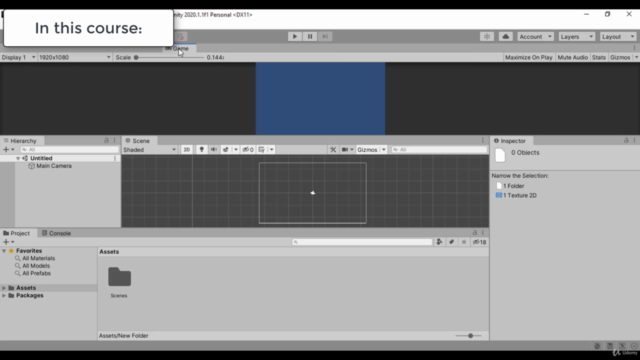Open the component editor tools icon

pyautogui.click(x=333, y=149)
